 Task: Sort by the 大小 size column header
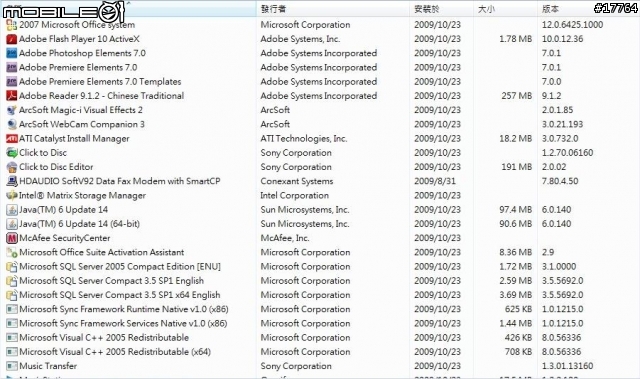click(505, 9)
